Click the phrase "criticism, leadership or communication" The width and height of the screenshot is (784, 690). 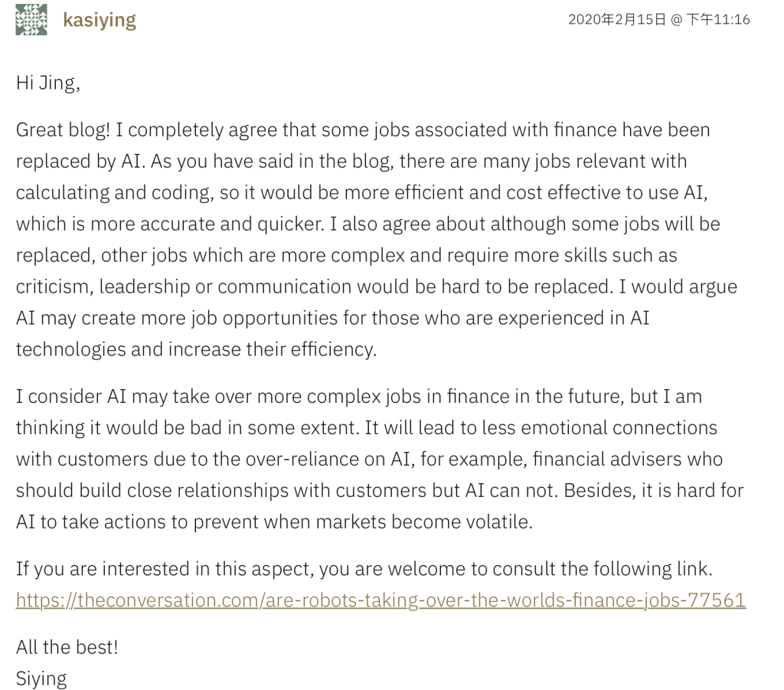pos(193,287)
